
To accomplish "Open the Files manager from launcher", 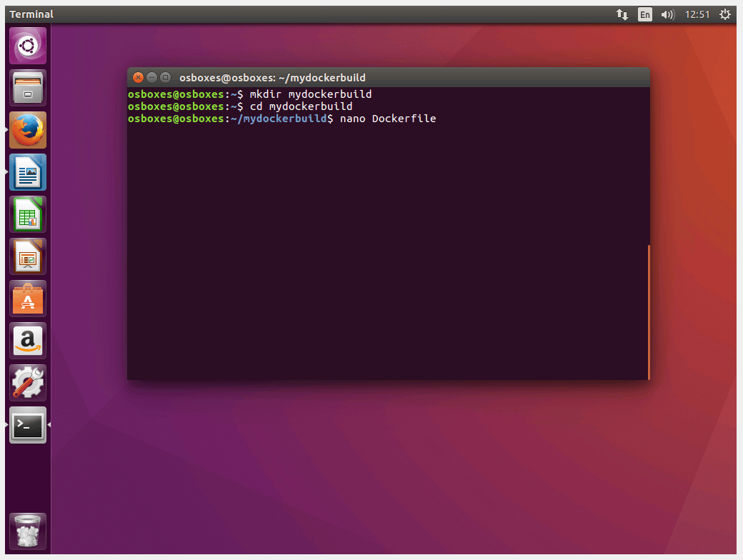I will coord(28,88).
